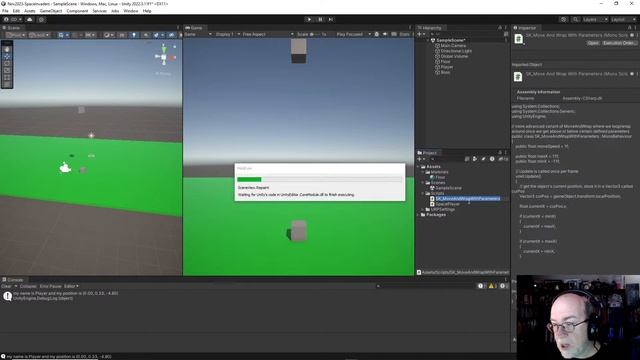
Task: Expand the URPSettings folder
Action: click(423, 209)
